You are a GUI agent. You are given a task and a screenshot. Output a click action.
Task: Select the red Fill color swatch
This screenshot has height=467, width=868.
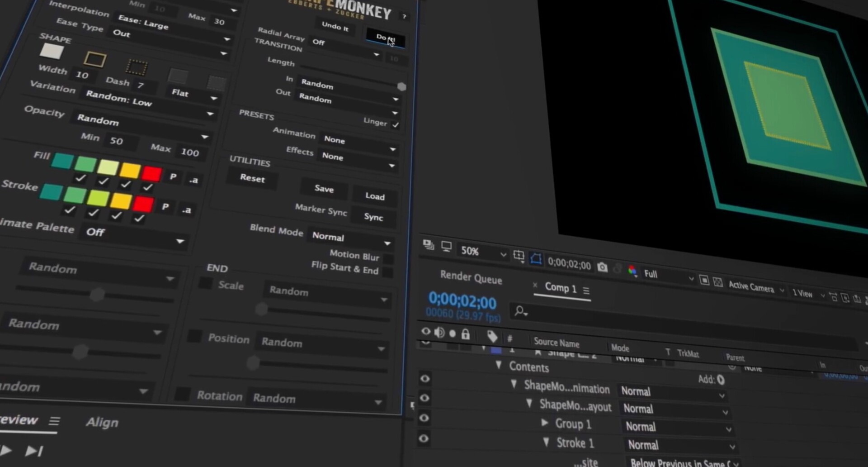tap(151, 173)
